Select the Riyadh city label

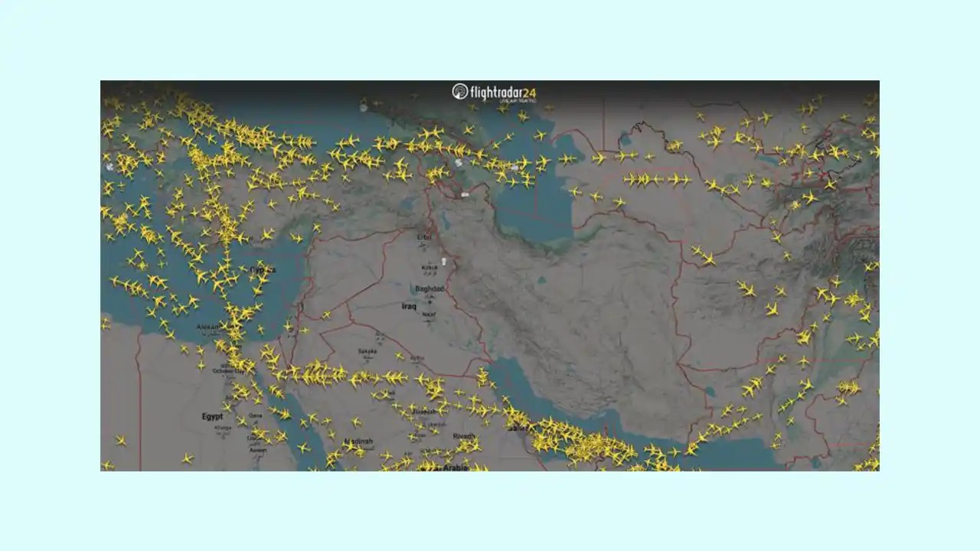pos(463,436)
